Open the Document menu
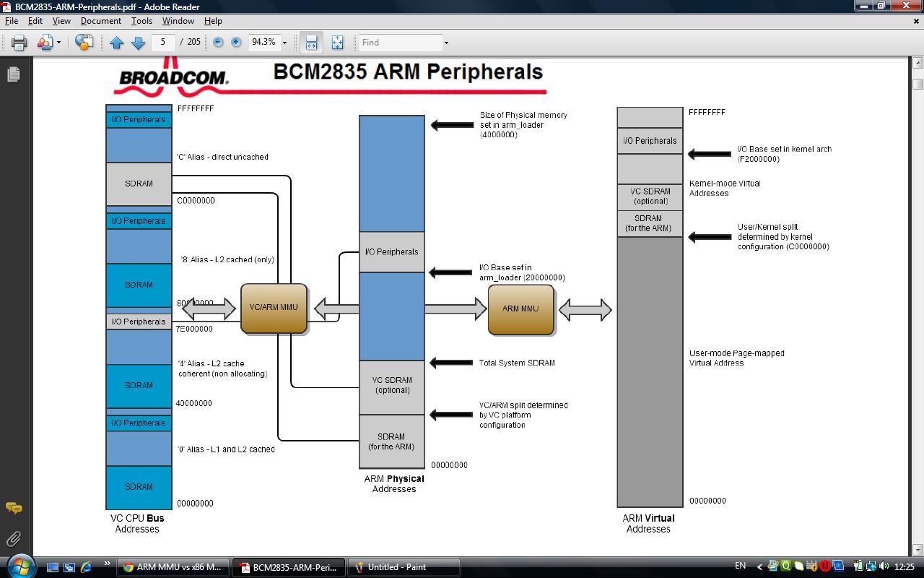The image size is (924, 578). [100, 21]
